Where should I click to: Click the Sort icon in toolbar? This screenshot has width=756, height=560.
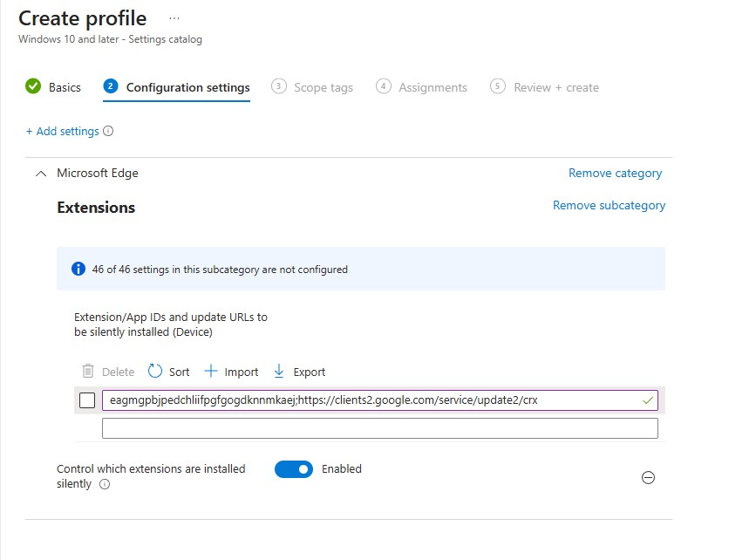click(x=155, y=371)
